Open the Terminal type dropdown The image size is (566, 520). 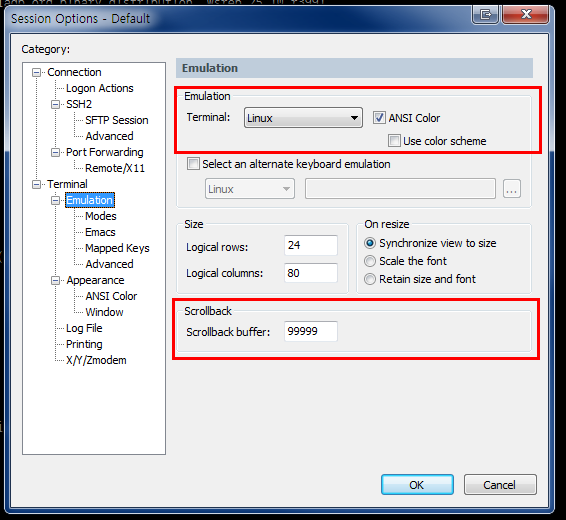click(303, 118)
